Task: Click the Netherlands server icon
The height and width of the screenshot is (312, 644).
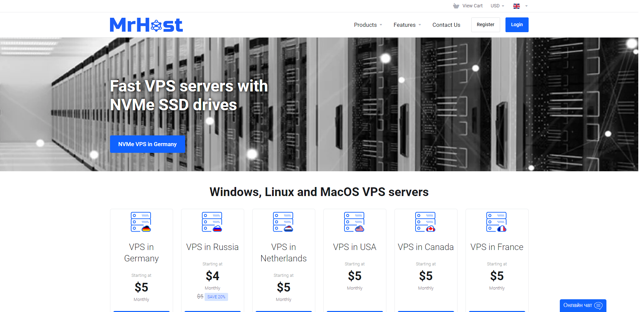Action: [x=283, y=222]
